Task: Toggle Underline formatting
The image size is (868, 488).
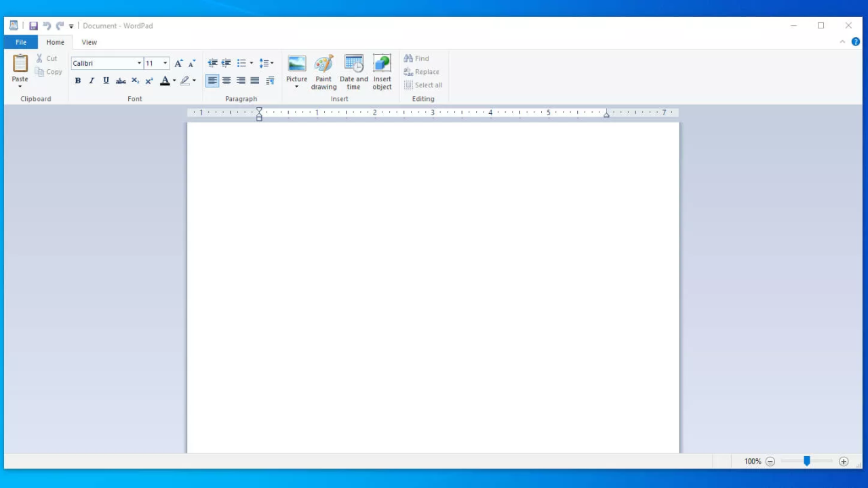Action: tap(106, 81)
